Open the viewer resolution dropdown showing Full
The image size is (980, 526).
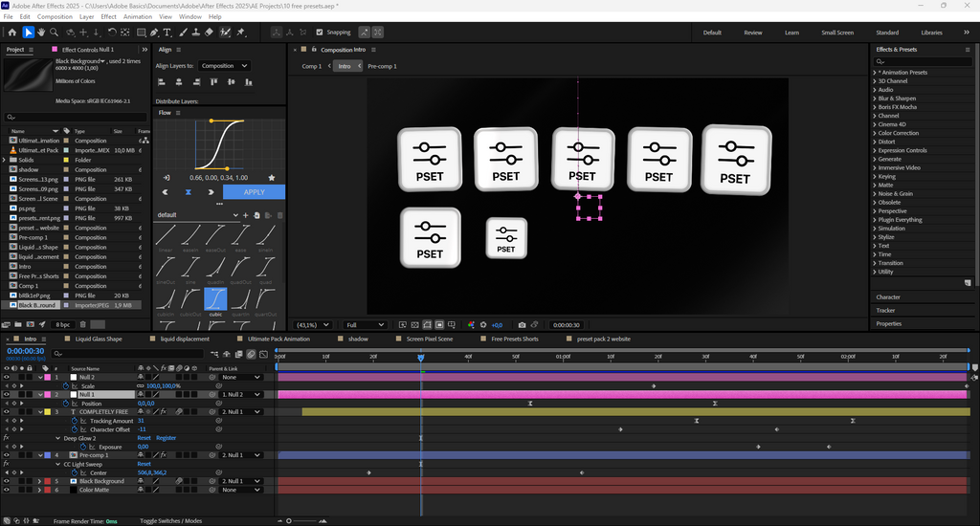click(x=366, y=325)
